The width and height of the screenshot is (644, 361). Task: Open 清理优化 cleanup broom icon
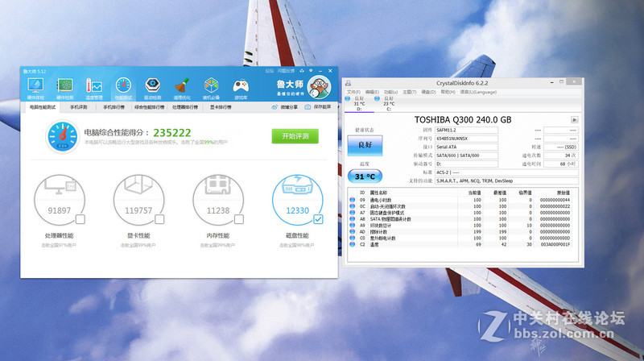coord(182,89)
